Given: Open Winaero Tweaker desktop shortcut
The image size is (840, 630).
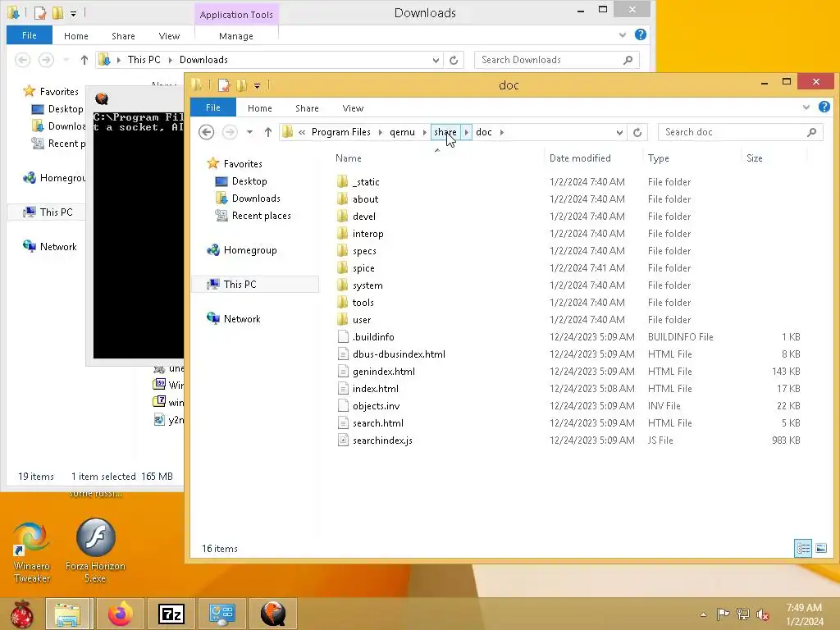Looking at the screenshot, I should 32,553.
